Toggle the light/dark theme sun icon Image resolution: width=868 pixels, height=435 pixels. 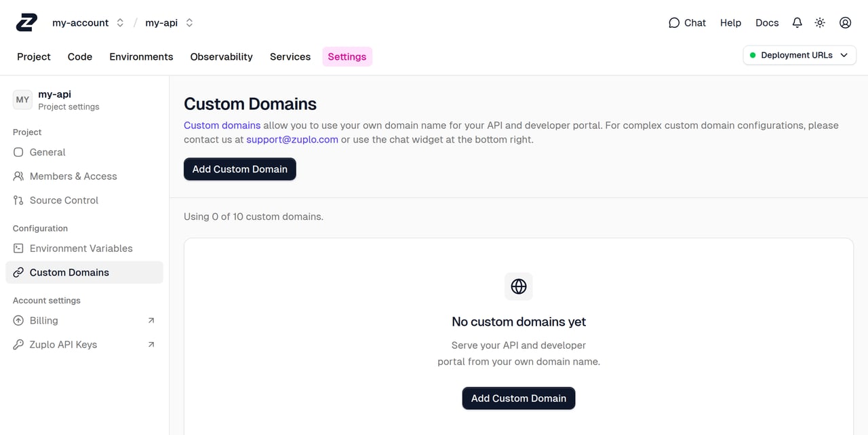820,22
